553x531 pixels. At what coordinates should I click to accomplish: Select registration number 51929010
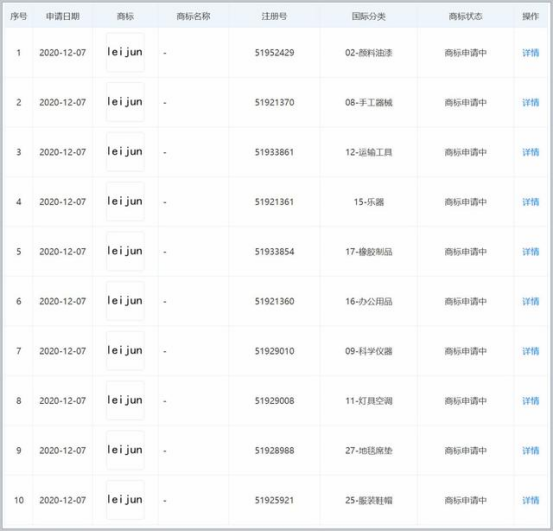(274, 351)
